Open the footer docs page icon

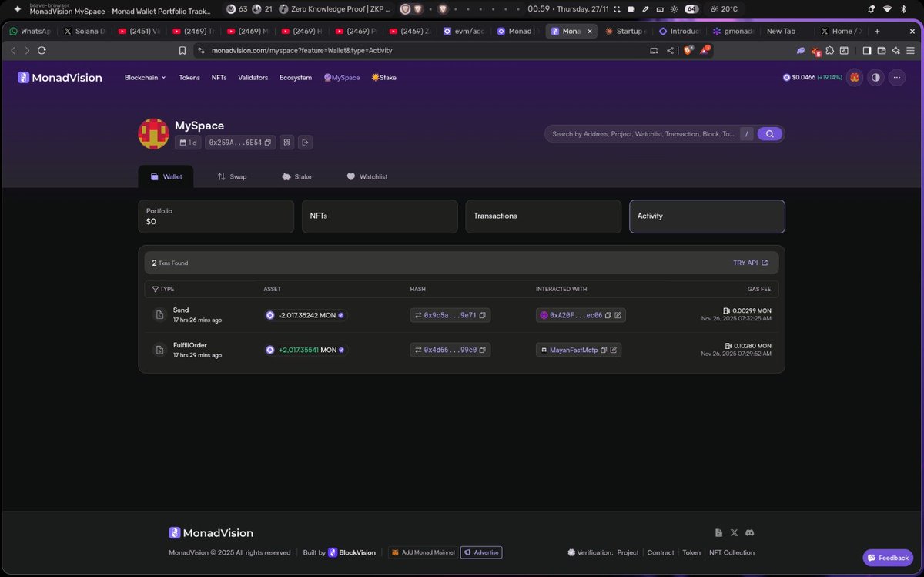point(718,532)
